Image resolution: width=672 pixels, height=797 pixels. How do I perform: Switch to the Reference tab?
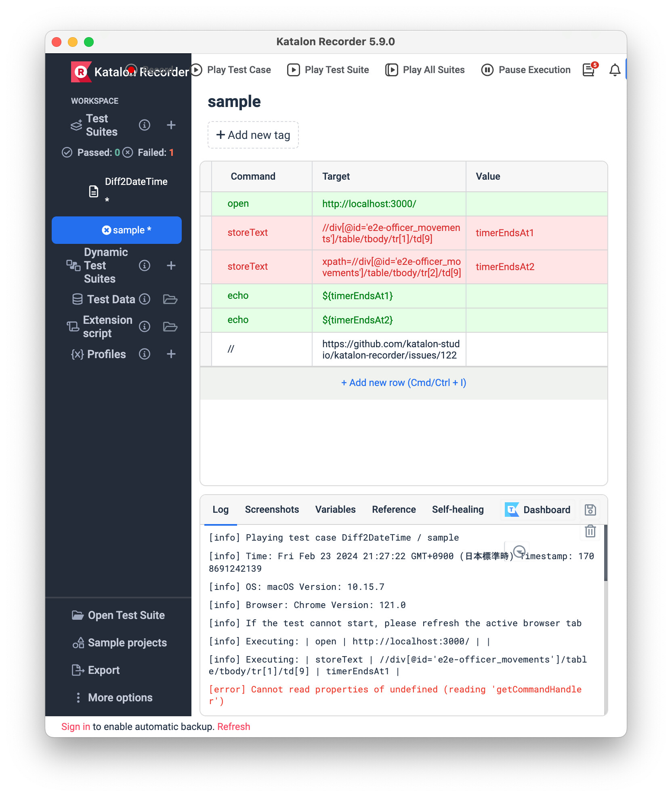394,510
